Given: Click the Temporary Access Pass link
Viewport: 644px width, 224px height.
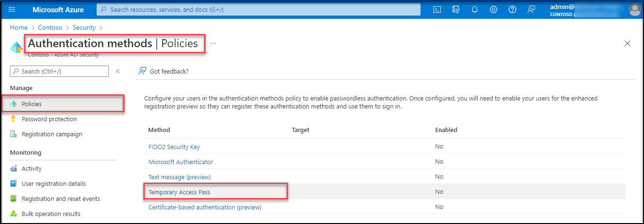Looking at the screenshot, I should pyautogui.click(x=179, y=192).
